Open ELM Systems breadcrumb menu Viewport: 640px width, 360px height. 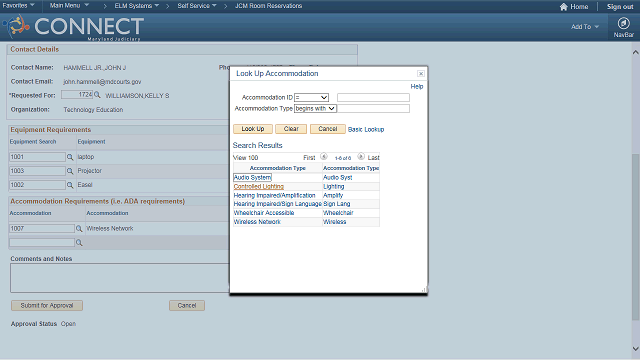(137, 6)
